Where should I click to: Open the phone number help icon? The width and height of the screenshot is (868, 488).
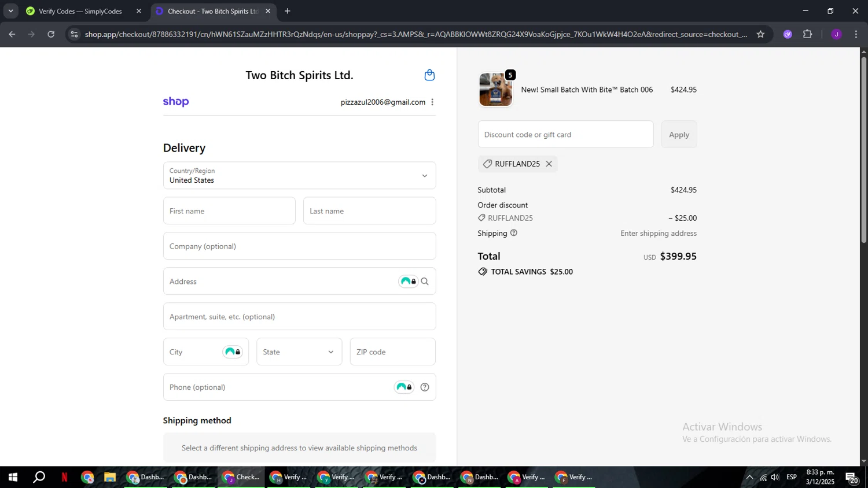[425, 387]
